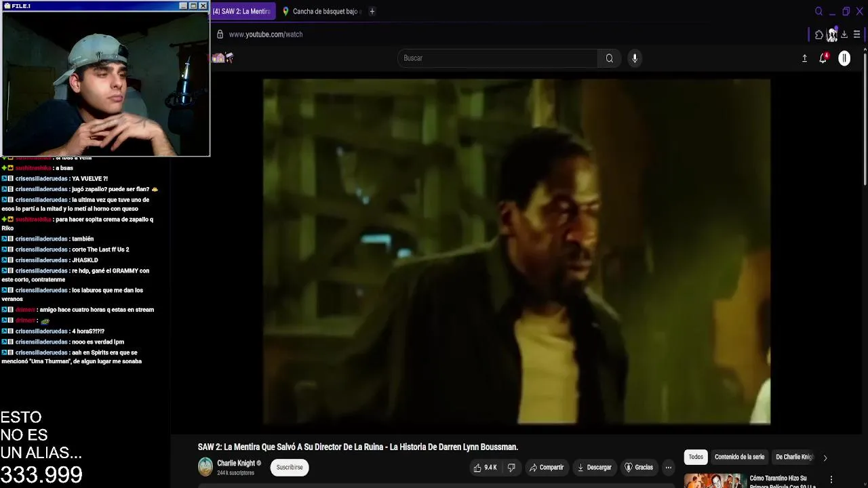This screenshot has height=488, width=868.
Task: Click the YouTube logo icon
Action: coord(222,58)
